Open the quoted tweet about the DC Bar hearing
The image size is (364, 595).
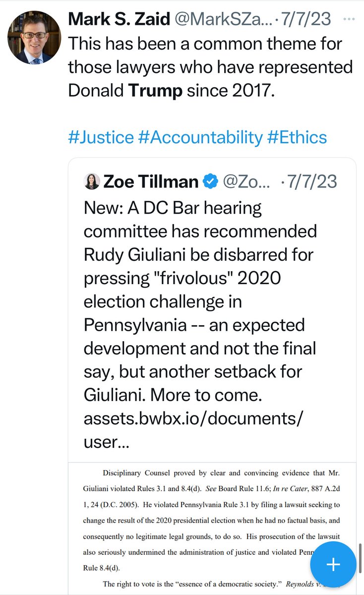click(199, 278)
